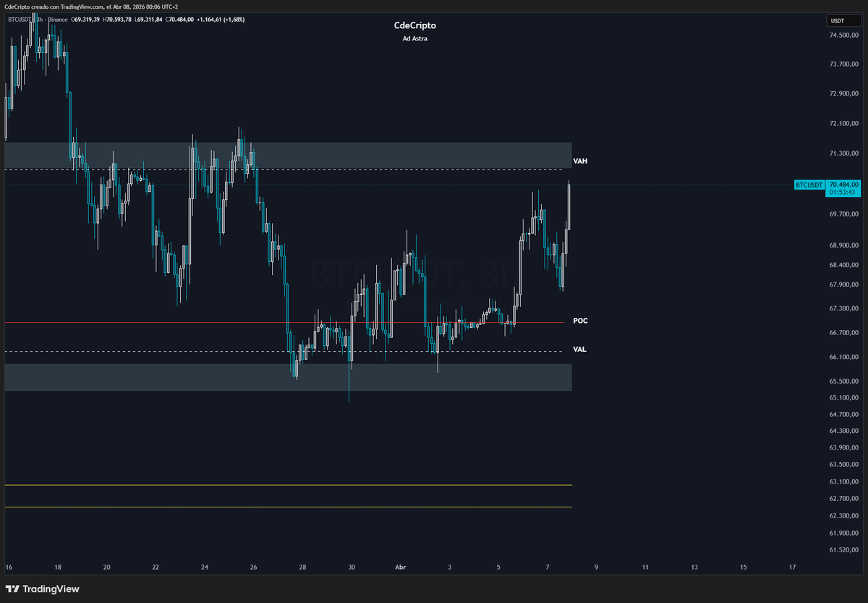Click the 73.700,00 price axis label
868x603 pixels.
tap(843, 64)
